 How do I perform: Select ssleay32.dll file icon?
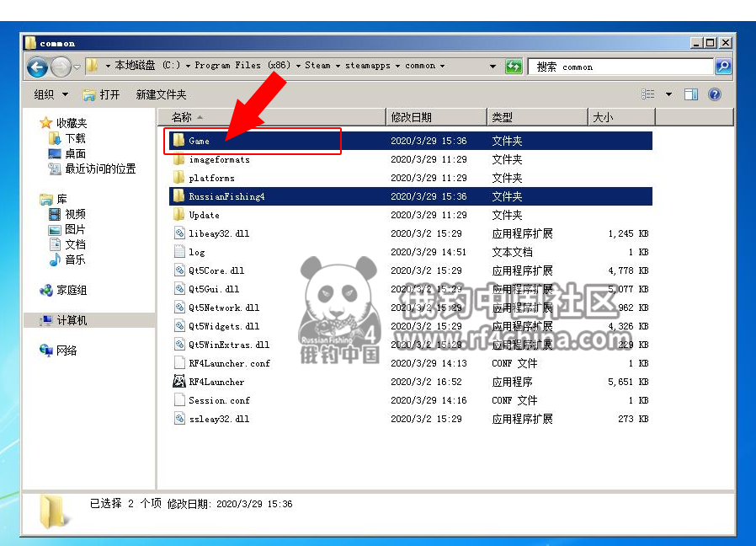pyautogui.click(x=179, y=418)
